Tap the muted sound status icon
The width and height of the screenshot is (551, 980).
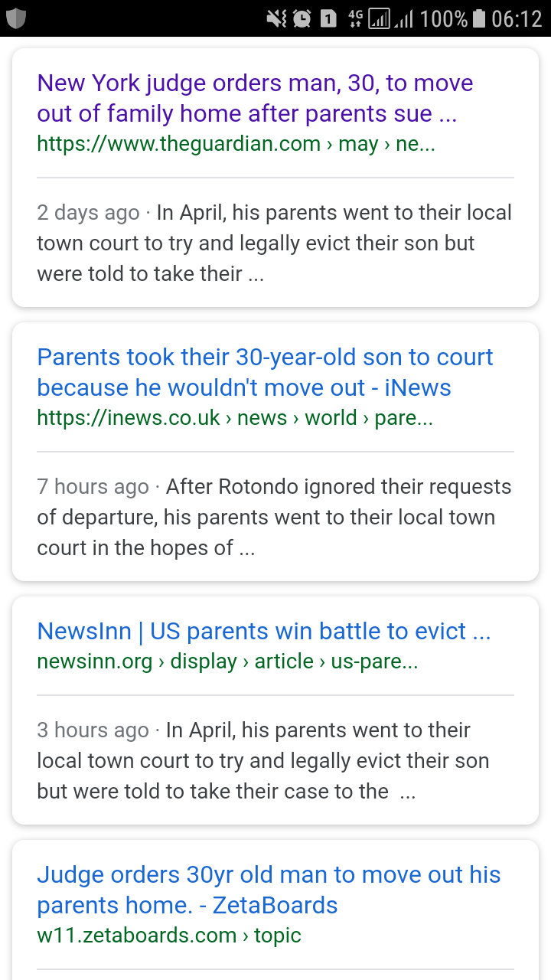click(x=276, y=18)
